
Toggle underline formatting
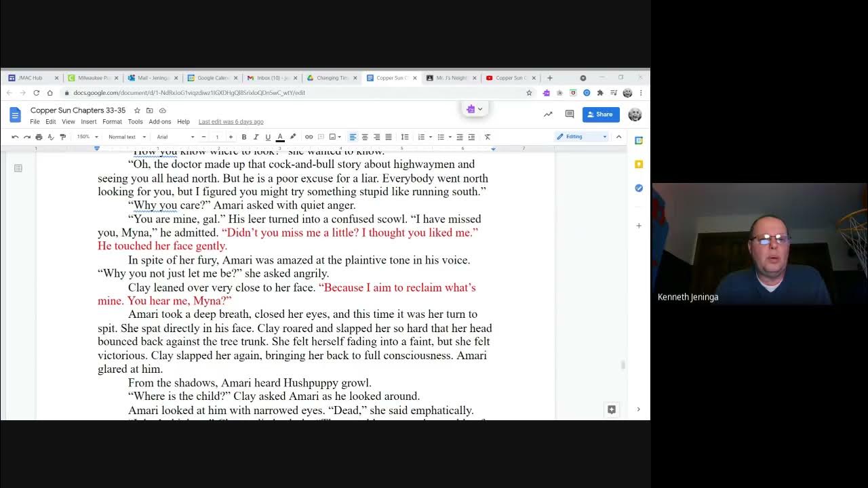[x=268, y=137]
